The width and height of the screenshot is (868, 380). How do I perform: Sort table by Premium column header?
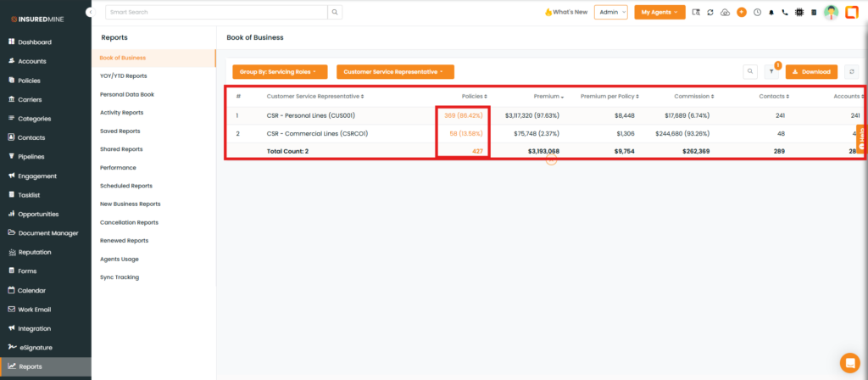(x=548, y=96)
